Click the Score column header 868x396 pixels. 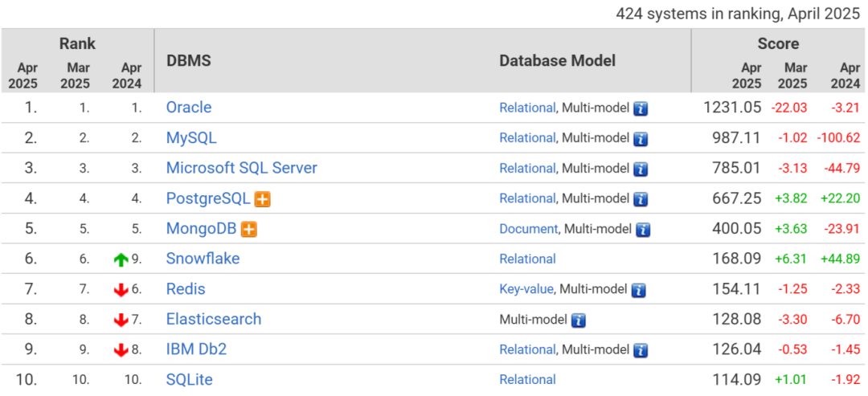(x=777, y=44)
